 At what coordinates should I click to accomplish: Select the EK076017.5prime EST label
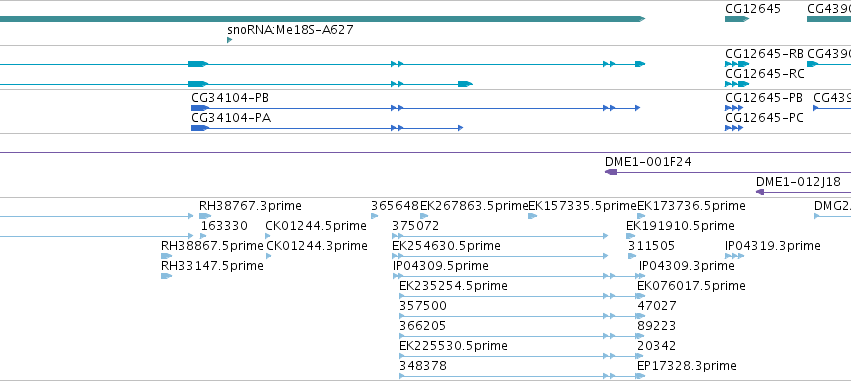click(691, 285)
